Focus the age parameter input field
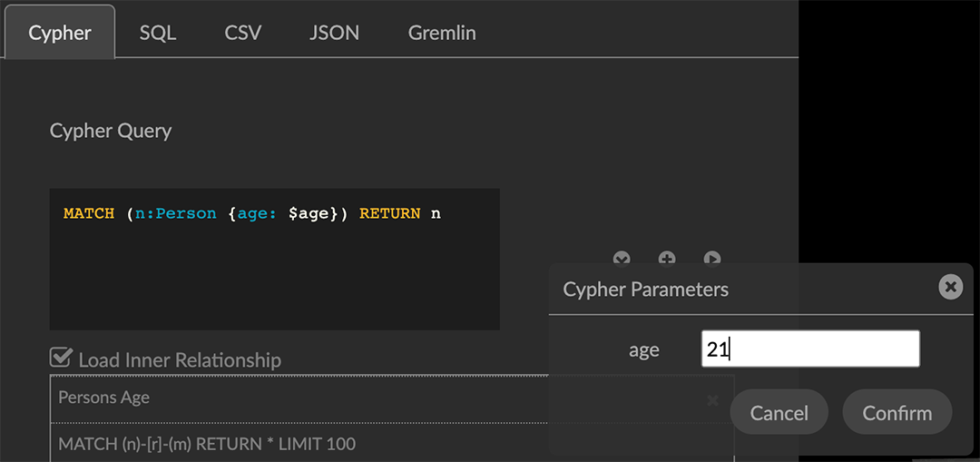Viewport: 980px width, 462px height. coord(810,349)
